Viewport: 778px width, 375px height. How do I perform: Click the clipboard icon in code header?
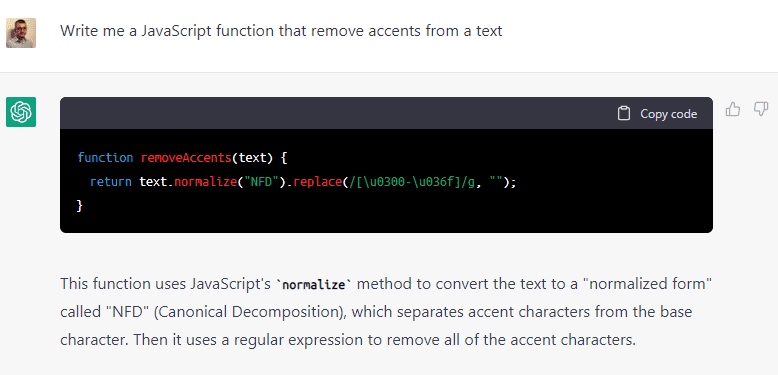click(624, 114)
